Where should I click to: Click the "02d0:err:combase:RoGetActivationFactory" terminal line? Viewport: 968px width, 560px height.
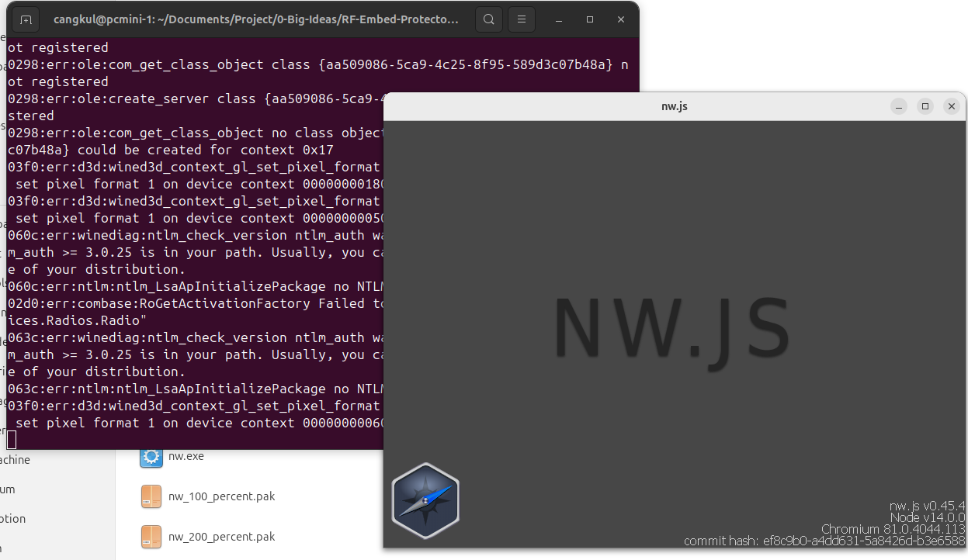[196, 303]
